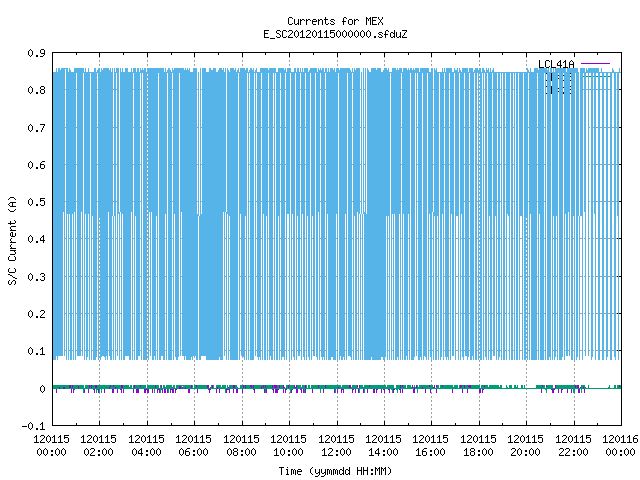This screenshot has width=640, height=480.
Task: Click the 0.9 y-axis tick label
Action: click(x=36, y=53)
